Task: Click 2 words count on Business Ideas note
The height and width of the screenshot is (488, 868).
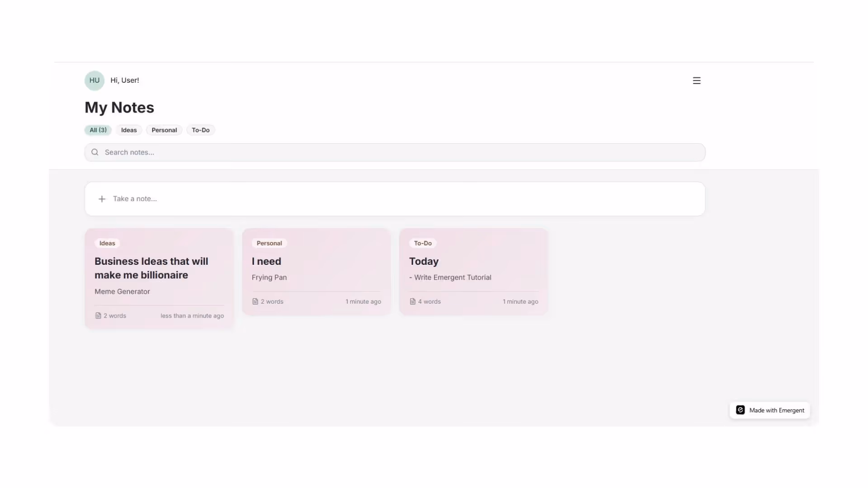Action: (114, 316)
